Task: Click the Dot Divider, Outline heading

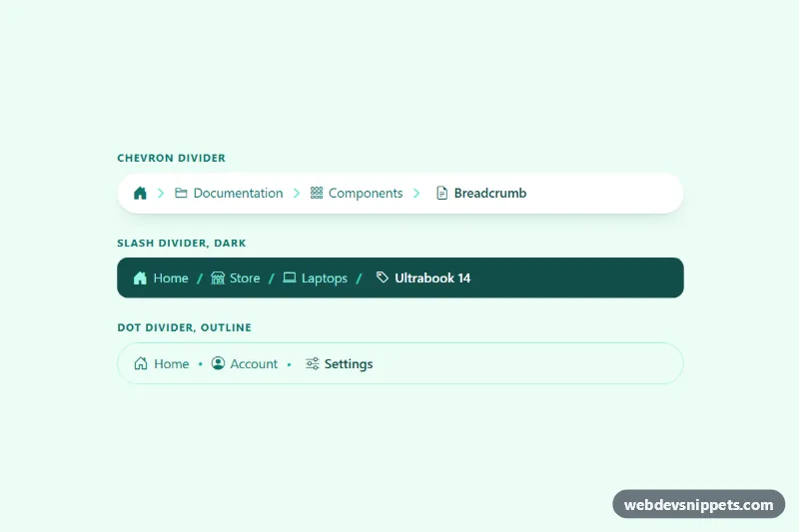Action: tap(185, 327)
